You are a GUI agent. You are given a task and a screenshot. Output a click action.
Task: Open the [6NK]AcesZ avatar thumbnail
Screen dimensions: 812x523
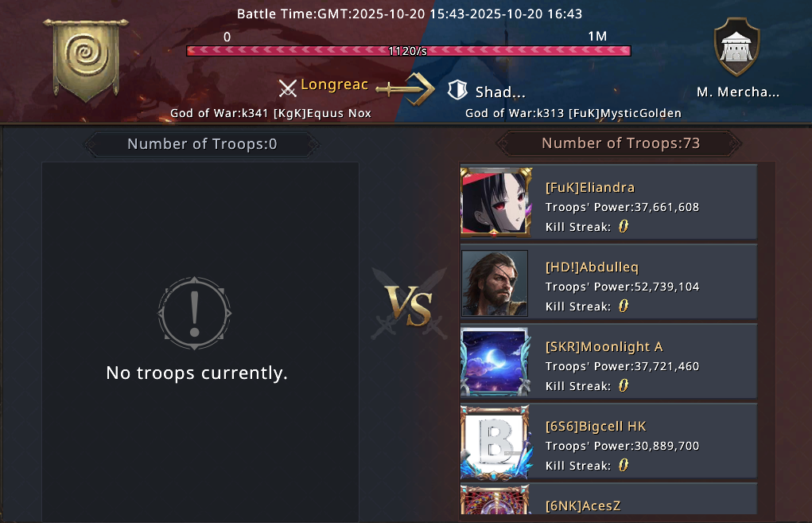click(495, 500)
